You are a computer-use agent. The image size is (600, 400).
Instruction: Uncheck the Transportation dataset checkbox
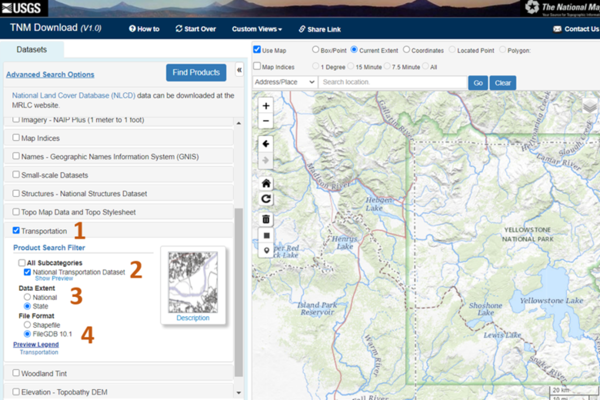16,230
